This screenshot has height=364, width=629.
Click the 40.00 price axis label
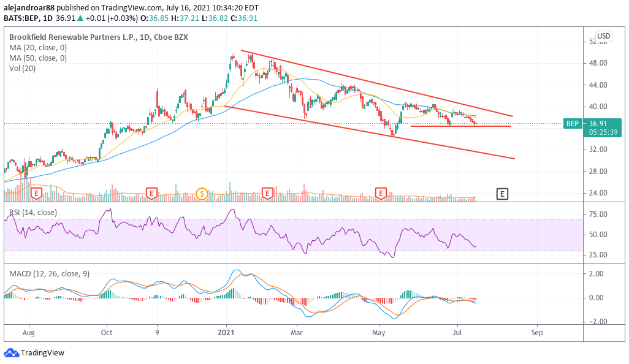598,107
